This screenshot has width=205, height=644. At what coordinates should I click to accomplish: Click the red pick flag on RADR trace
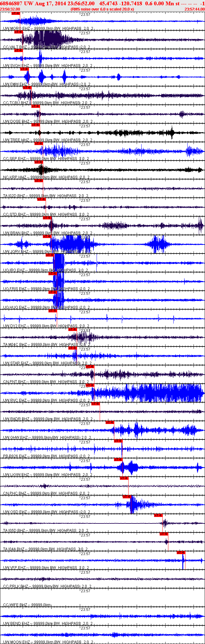click(95, 404)
